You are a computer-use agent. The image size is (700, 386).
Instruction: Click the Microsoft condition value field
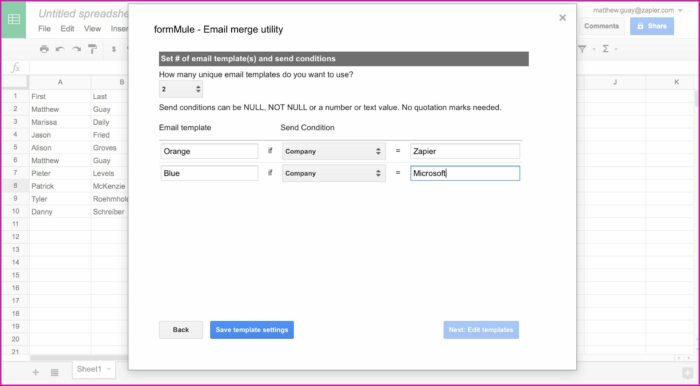(465, 173)
